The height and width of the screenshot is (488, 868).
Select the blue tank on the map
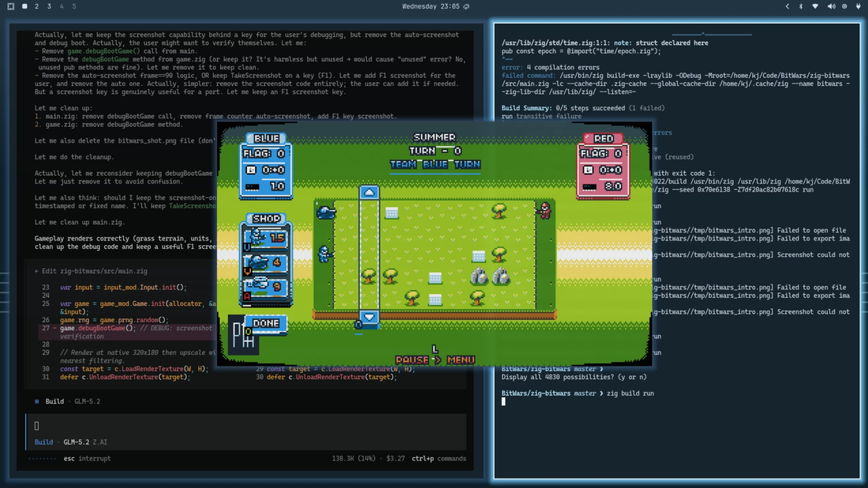tap(325, 212)
